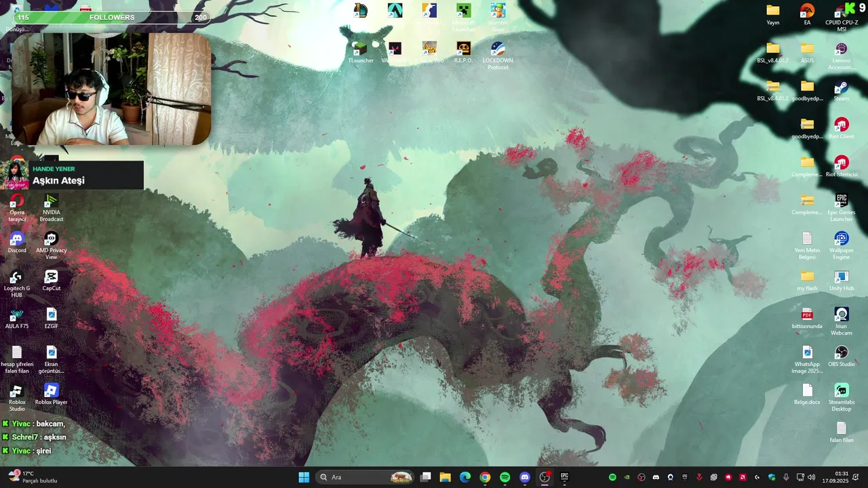868x488 pixels.
Task: Click the weather widget showing 17°C
Action: pyautogui.click(x=32, y=477)
